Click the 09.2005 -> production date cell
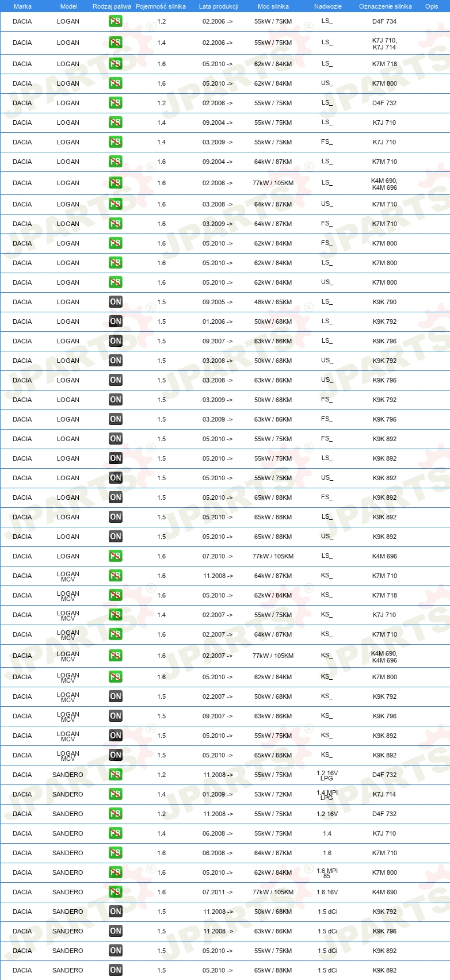450x980 pixels. (218, 302)
